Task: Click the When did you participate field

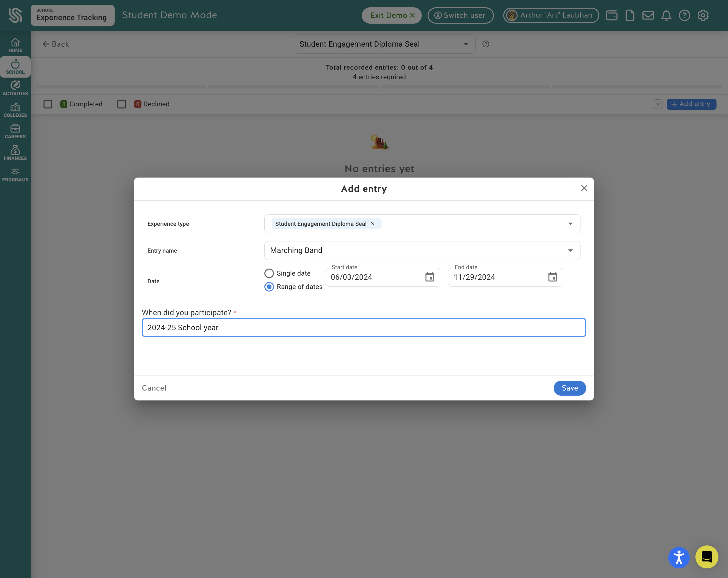Action: coord(364,328)
